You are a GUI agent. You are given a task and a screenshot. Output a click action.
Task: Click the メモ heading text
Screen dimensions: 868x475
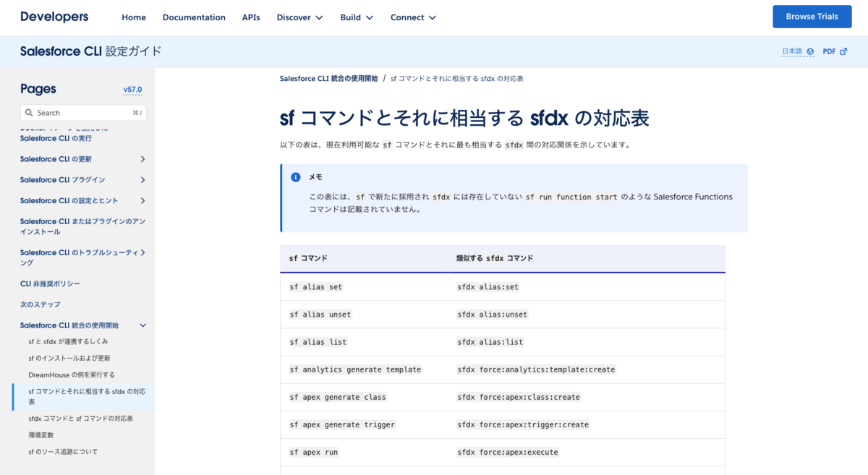click(315, 177)
